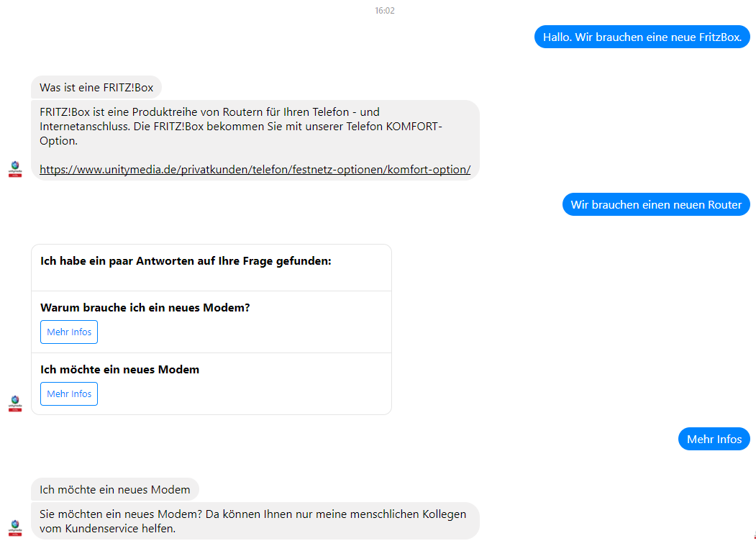The width and height of the screenshot is (756, 546).
Task: Click Mehr Infos under 'Ich möchte ein neues Modem'
Action: 69,393
